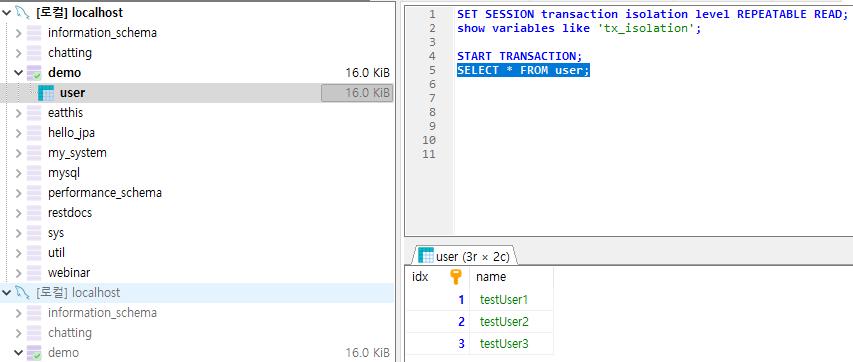Expand the restdocs database node
Viewport: 853px width, 362px height.
(x=18, y=213)
